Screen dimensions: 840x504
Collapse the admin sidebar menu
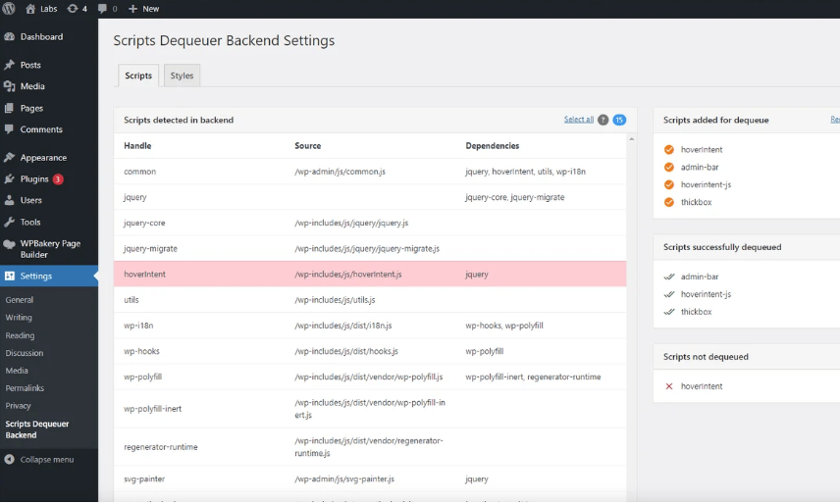(x=39, y=459)
